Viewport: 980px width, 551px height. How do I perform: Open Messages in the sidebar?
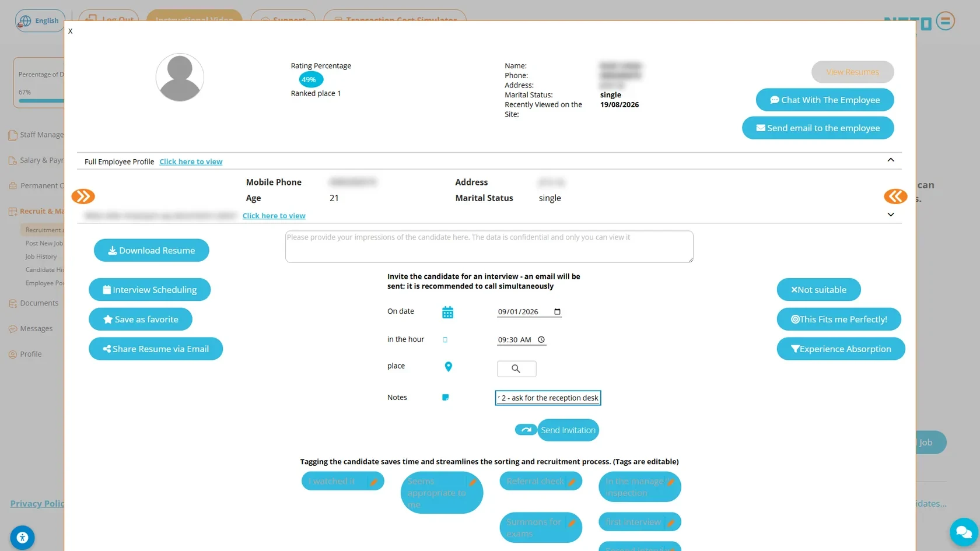pos(36,329)
